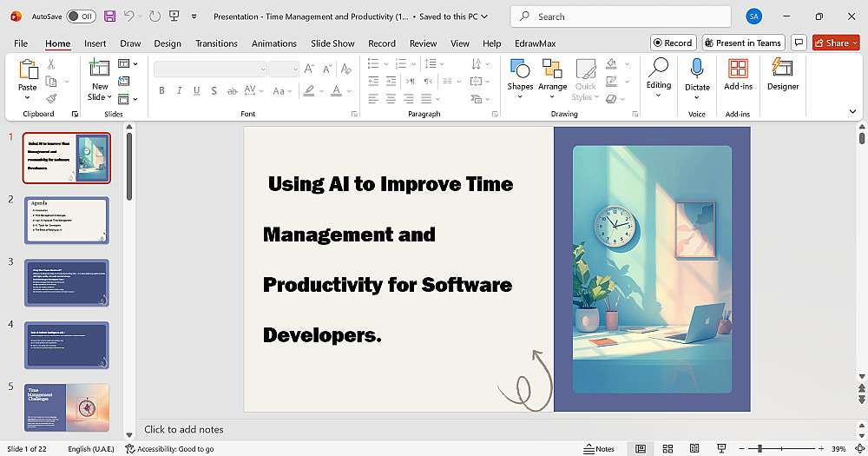The width and height of the screenshot is (868, 456).
Task: Click the Cut scissors icon
Action: click(x=51, y=64)
